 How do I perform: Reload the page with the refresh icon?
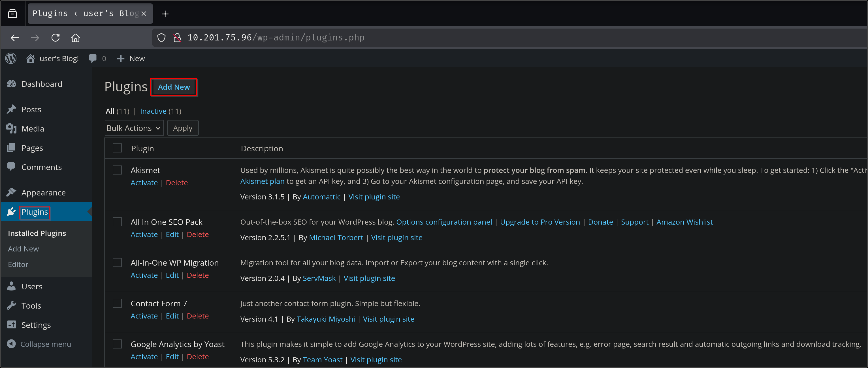tap(56, 38)
